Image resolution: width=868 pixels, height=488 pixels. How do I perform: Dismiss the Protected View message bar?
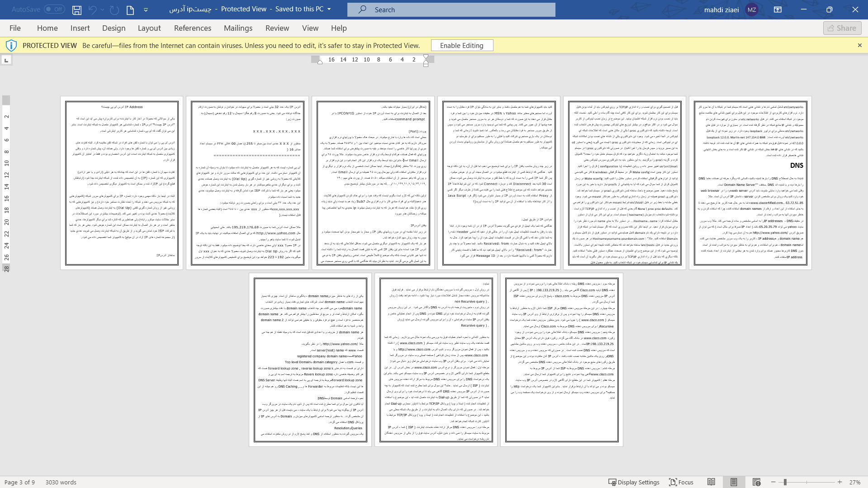(859, 45)
